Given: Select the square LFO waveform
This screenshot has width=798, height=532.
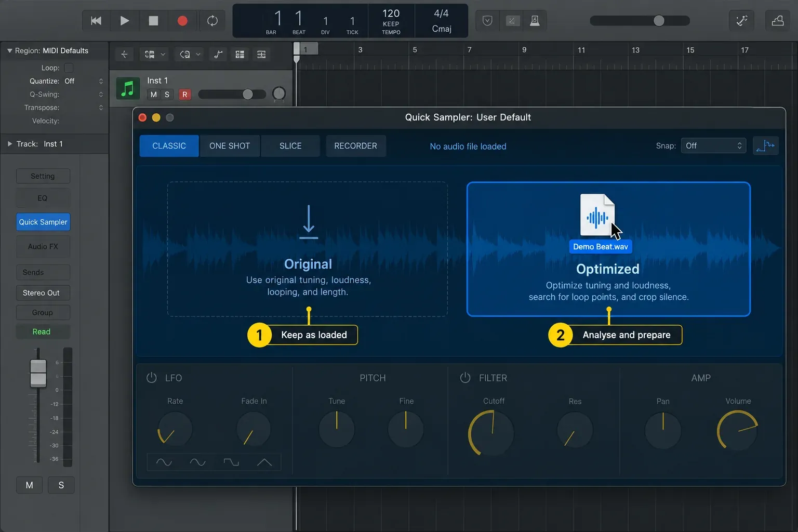Looking at the screenshot, I should click(231, 462).
